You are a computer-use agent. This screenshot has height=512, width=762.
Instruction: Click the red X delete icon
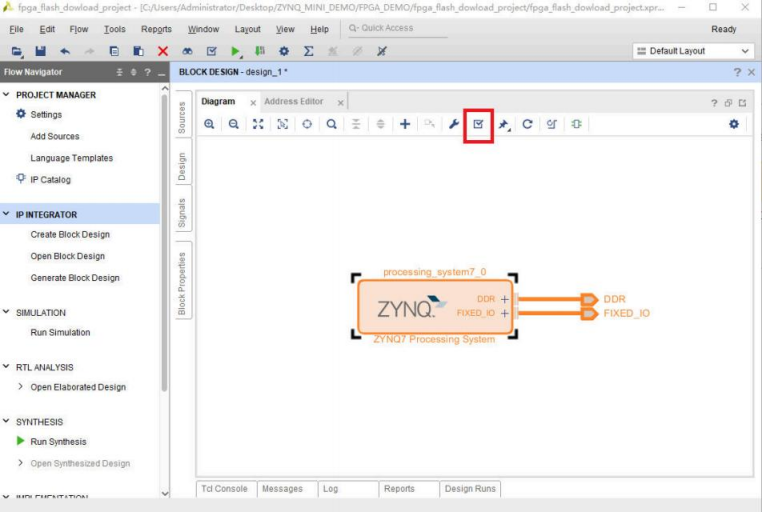point(163,51)
